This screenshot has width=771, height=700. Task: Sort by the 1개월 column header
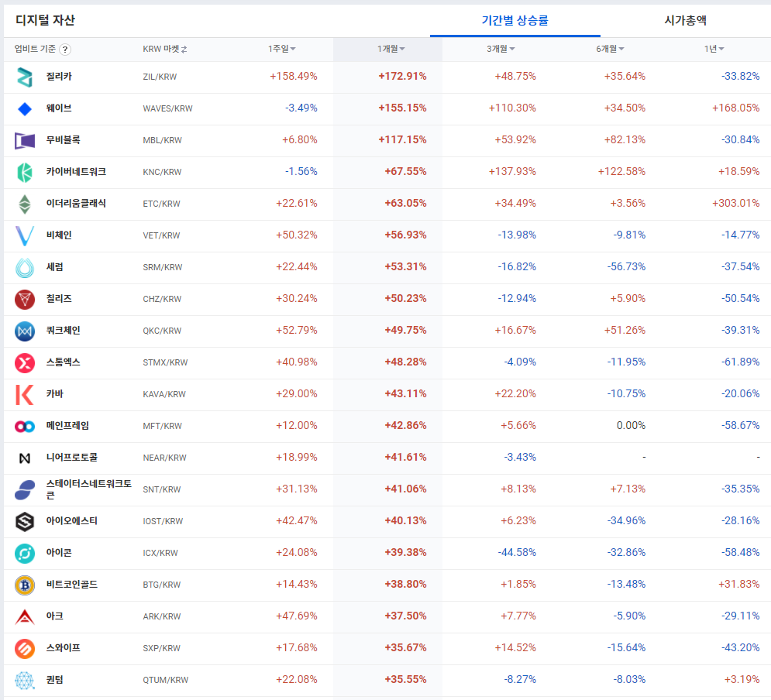coord(391,49)
